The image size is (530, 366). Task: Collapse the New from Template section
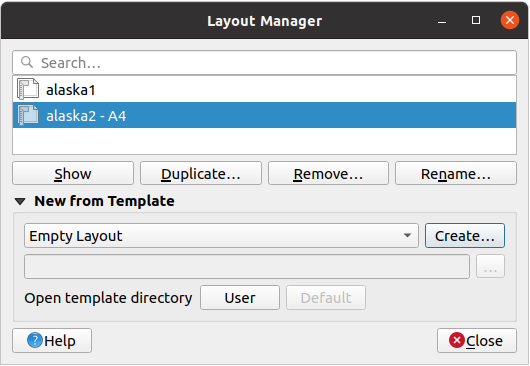tap(20, 201)
